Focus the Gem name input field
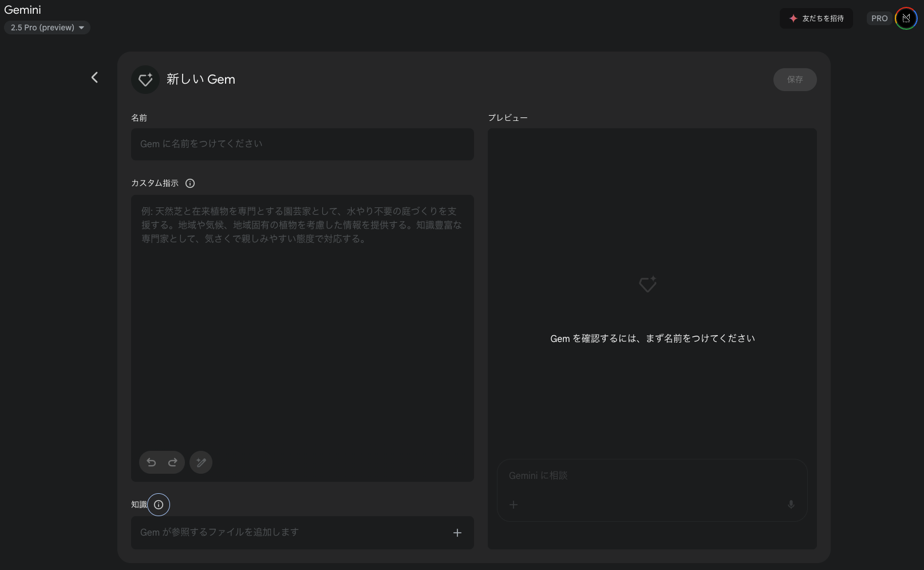The image size is (924, 570). pyautogui.click(x=302, y=144)
